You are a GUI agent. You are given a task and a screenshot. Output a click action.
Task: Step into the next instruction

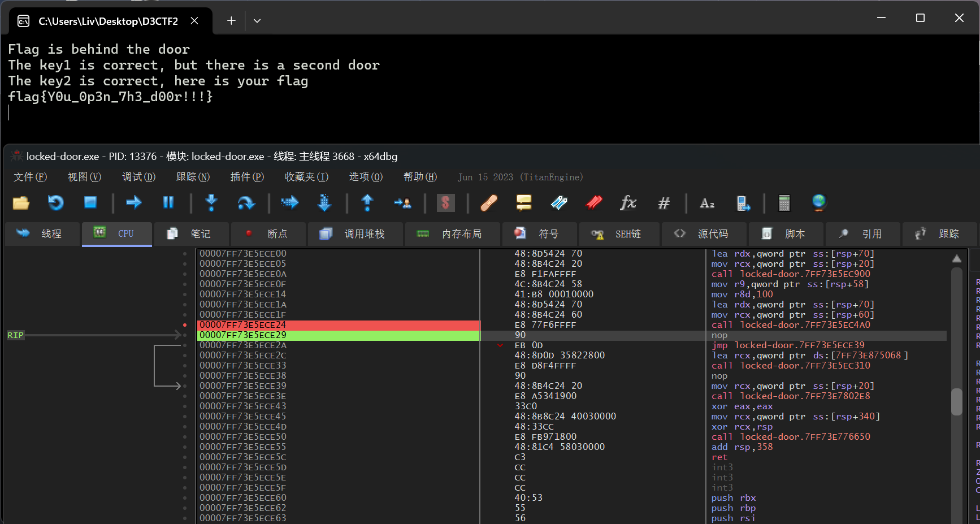pyautogui.click(x=211, y=203)
